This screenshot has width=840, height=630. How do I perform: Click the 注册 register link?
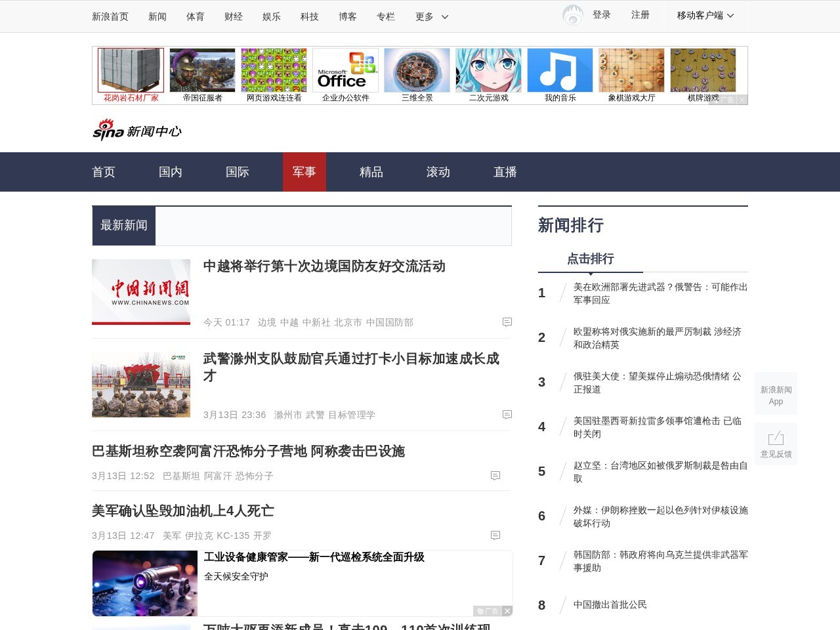click(640, 15)
